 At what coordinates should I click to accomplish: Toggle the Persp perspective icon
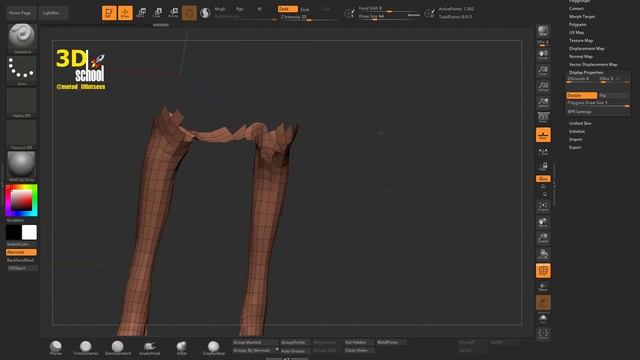coord(543,118)
